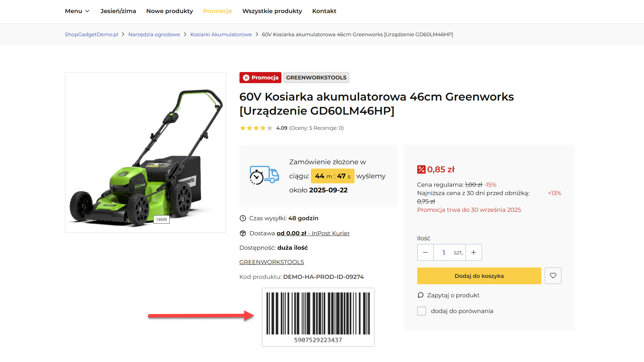
Task: Decrease quantity with the minus button
Action: (425, 252)
